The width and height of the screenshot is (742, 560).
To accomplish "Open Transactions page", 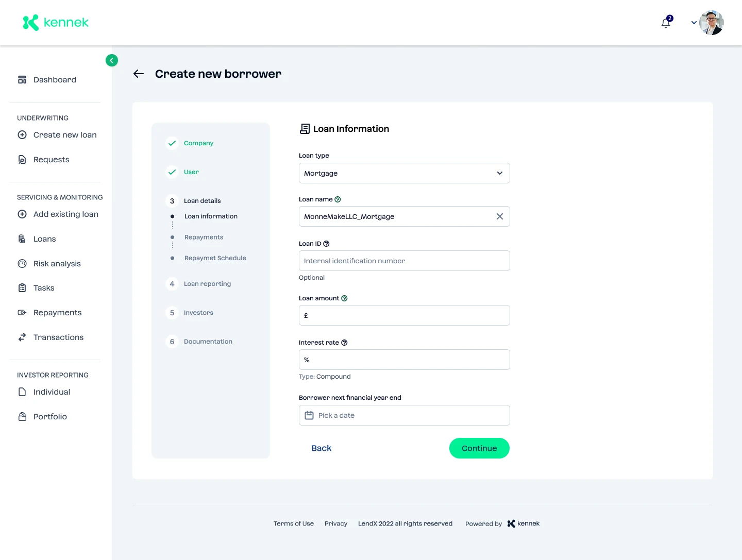I will [x=58, y=337].
